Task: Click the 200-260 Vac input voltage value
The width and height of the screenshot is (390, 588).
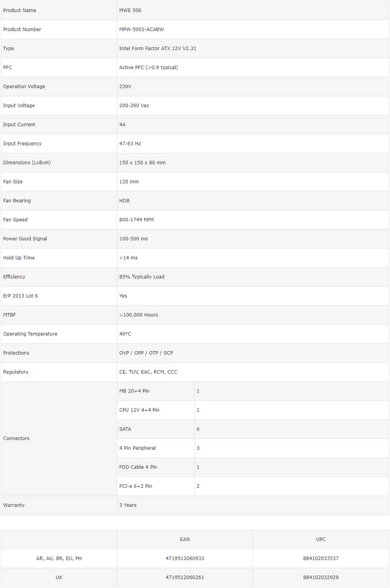Action: pos(134,105)
